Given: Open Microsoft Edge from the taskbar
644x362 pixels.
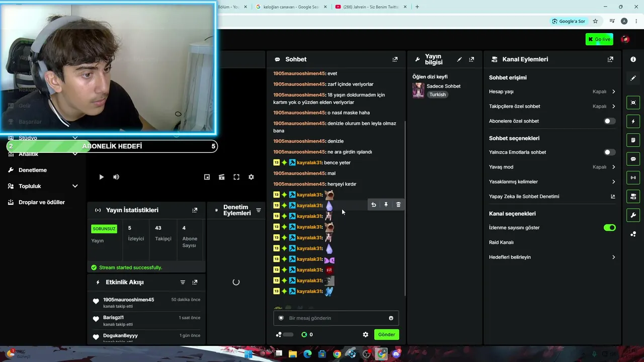Looking at the screenshot, I should tap(307, 354).
